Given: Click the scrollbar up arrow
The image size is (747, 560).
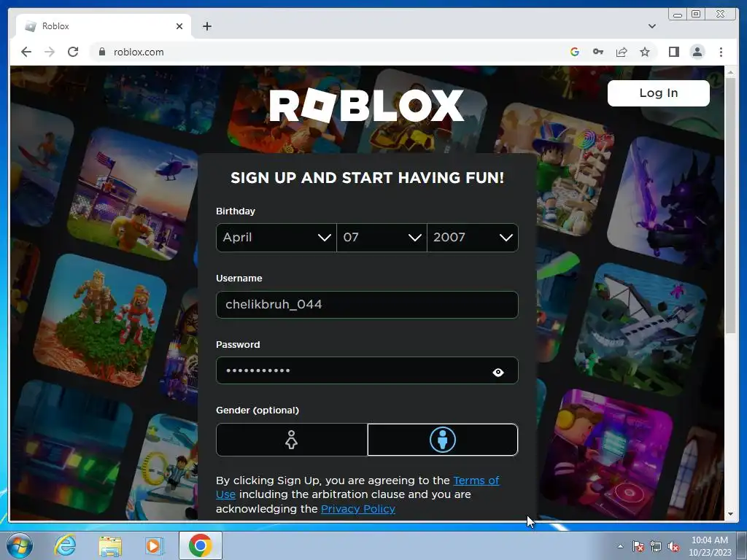Looking at the screenshot, I should click(x=730, y=72).
